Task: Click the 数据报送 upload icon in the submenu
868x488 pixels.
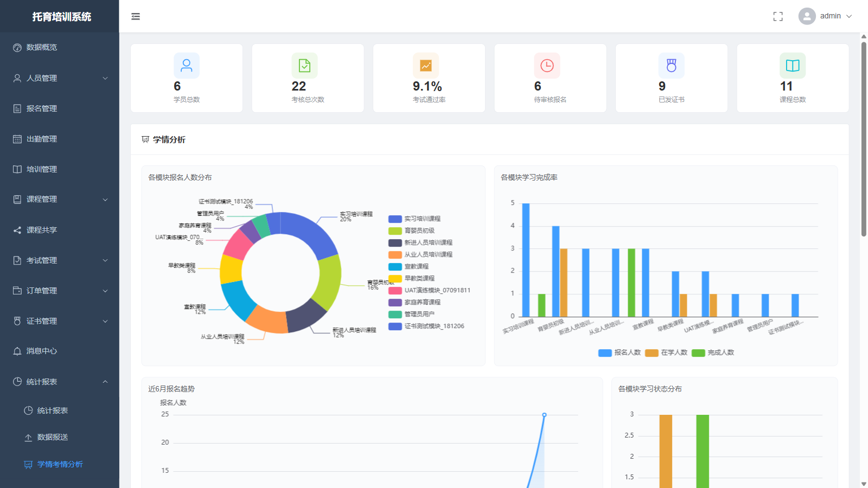Action: tap(28, 438)
